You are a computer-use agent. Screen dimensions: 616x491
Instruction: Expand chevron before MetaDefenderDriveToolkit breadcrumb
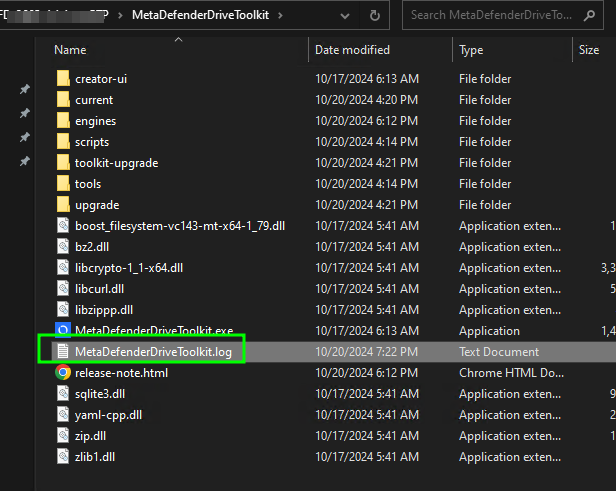120,15
